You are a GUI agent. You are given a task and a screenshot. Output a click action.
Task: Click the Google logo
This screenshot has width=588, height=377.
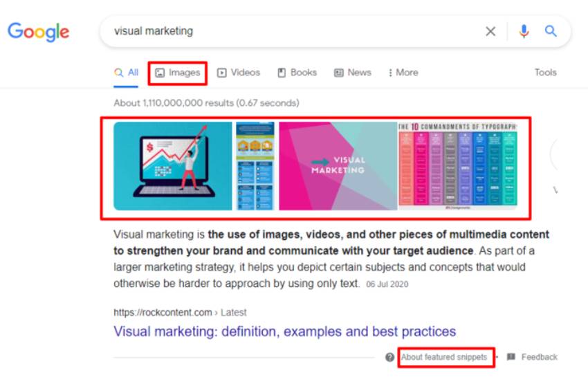click(x=38, y=32)
